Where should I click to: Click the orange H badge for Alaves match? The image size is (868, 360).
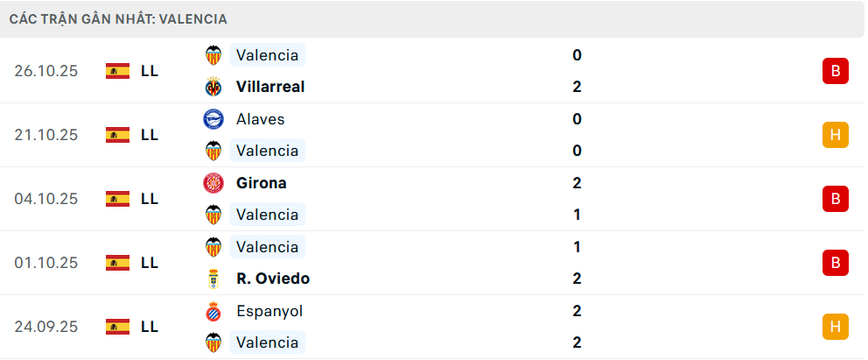(x=835, y=135)
